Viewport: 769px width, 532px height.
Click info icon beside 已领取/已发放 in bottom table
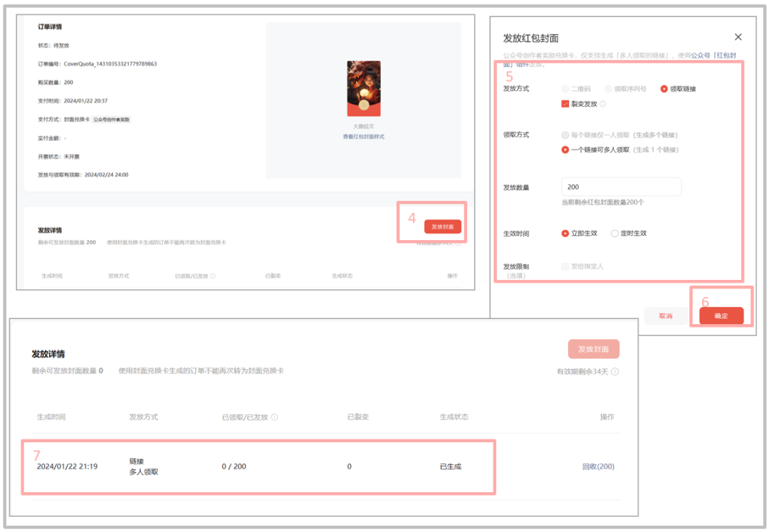tap(274, 417)
